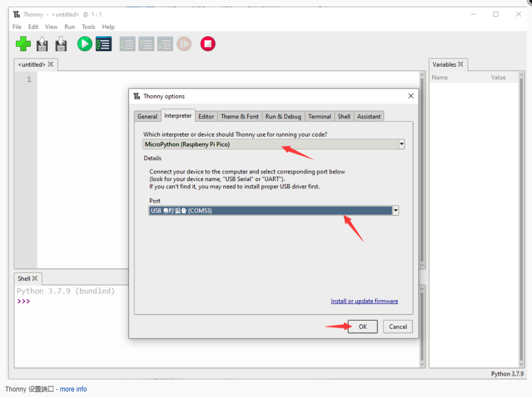Confirm options with the OK button
This screenshot has width=532, height=397.
click(363, 327)
